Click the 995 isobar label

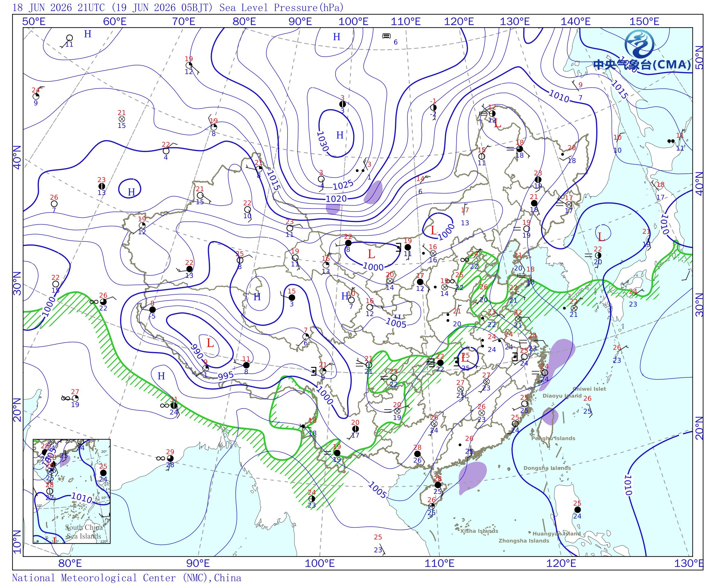pyautogui.click(x=226, y=376)
